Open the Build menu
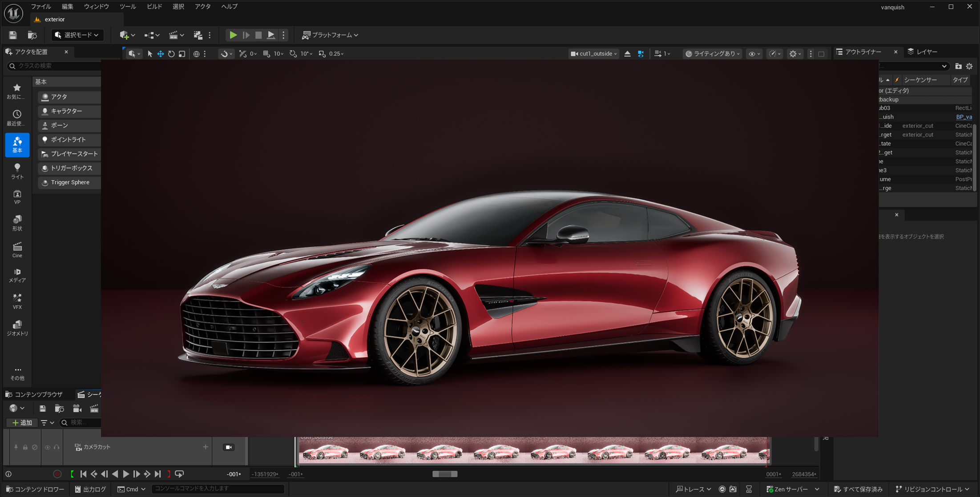The height and width of the screenshot is (497, 980). coord(154,7)
